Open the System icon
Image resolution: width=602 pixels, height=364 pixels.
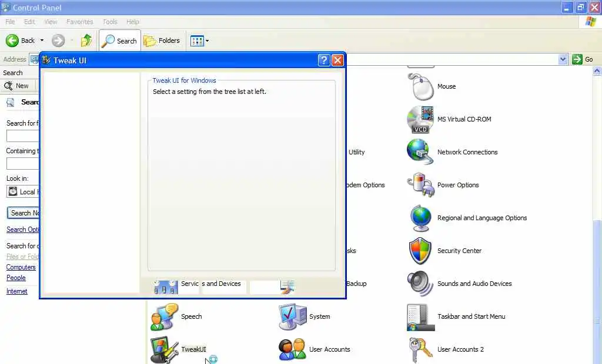pos(293,317)
